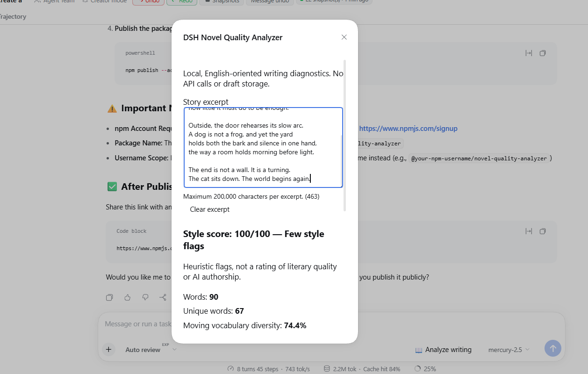Close the DSH Novel Quality Analyzer dialog
This screenshot has width=588, height=374.
pyautogui.click(x=344, y=37)
